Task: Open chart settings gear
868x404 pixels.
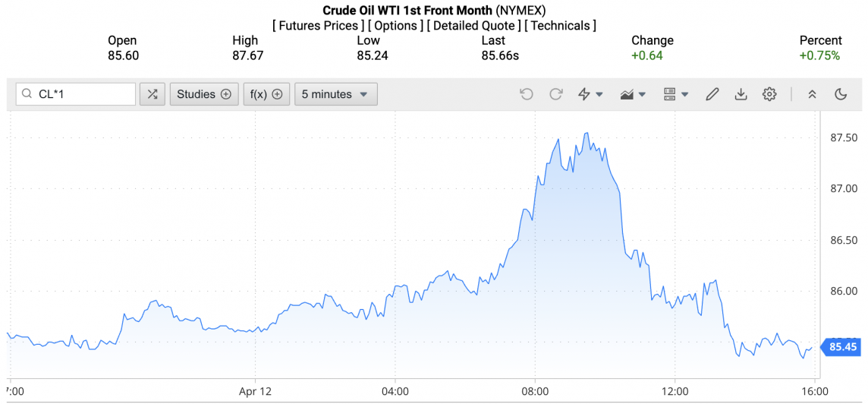Action: (769, 94)
